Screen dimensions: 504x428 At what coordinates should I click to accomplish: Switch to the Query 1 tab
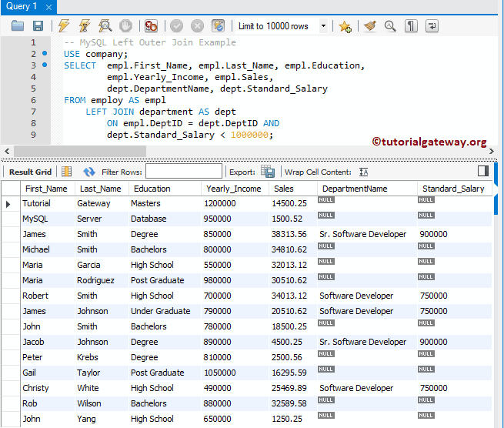point(22,6)
